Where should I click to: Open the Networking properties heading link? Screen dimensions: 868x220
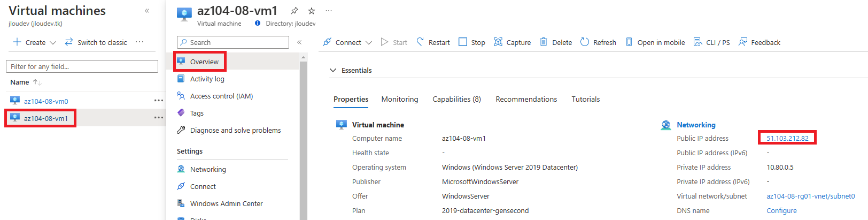click(696, 125)
